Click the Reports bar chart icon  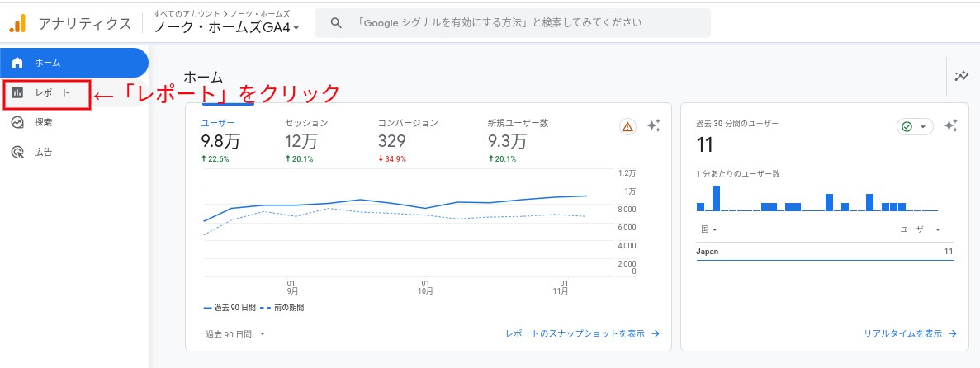(x=17, y=92)
